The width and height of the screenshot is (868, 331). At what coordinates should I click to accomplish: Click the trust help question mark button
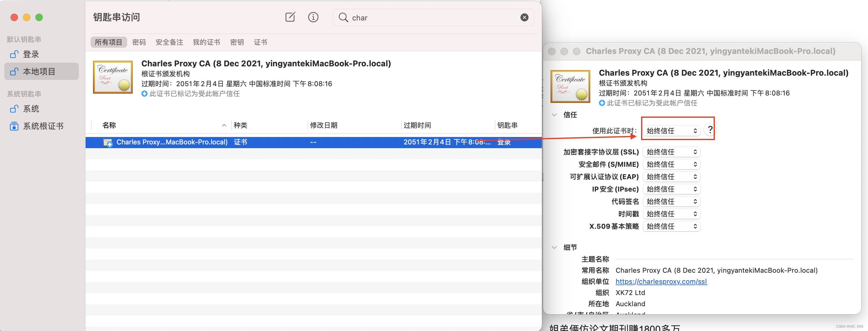pos(710,130)
